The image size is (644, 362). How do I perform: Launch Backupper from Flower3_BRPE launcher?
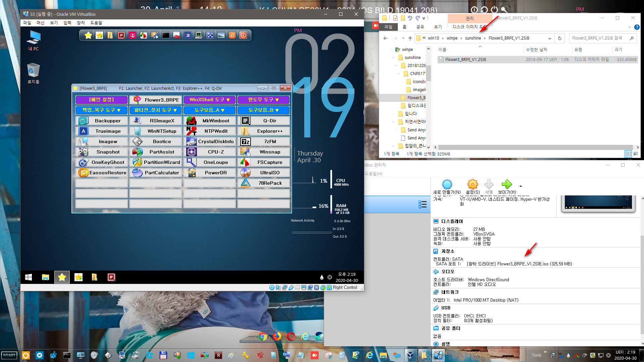point(102,121)
